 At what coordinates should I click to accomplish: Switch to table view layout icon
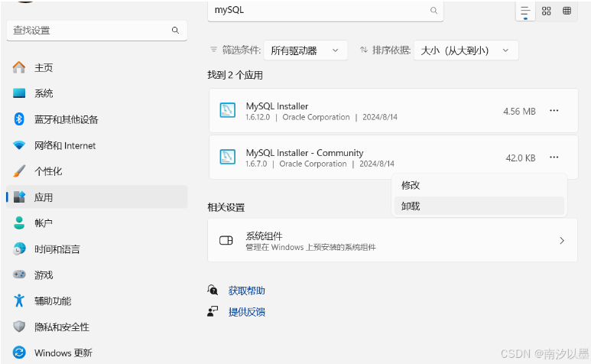coord(567,11)
